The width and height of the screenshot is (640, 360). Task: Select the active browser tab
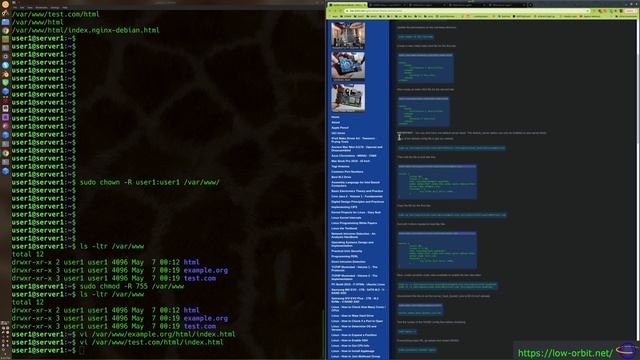347,5
